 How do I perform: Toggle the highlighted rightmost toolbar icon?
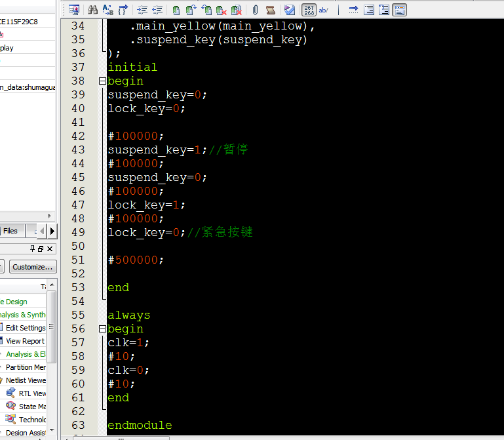click(400, 10)
